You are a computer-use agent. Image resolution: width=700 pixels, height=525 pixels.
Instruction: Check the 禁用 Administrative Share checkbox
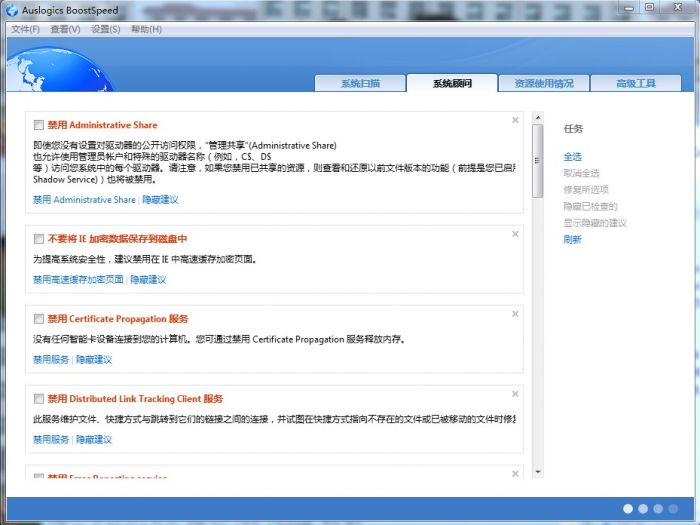click(x=39, y=125)
